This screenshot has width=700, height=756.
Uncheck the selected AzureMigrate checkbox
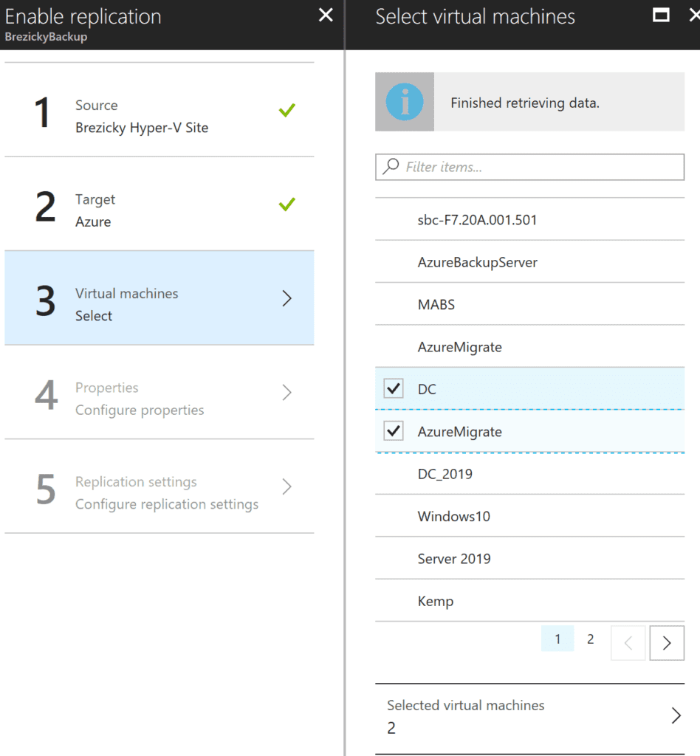pyautogui.click(x=394, y=430)
